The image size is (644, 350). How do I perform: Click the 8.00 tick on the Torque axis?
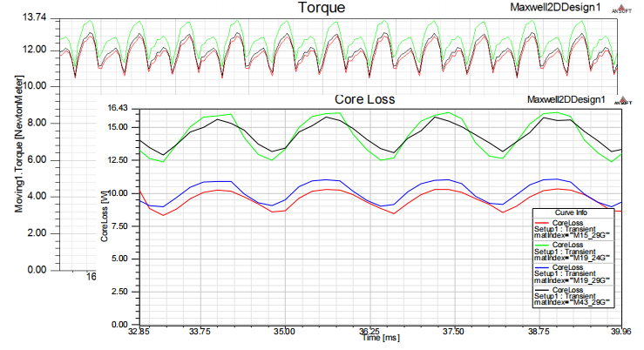[37, 123]
